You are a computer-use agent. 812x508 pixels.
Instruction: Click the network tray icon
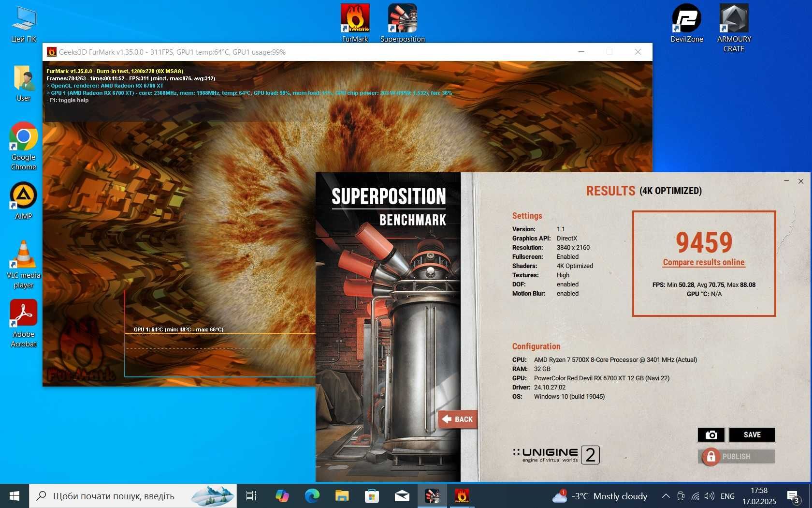[695, 496]
